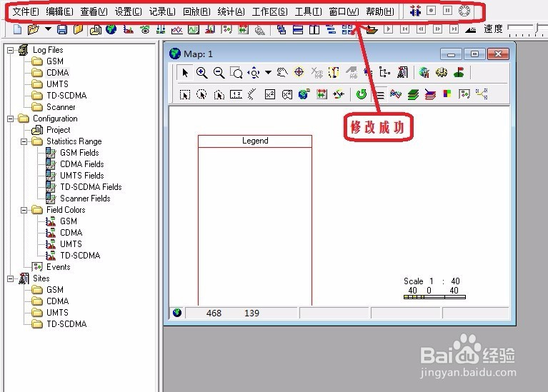Screen dimensions: 548x392
Task: Click the Legend box header in map
Action: [255, 141]
